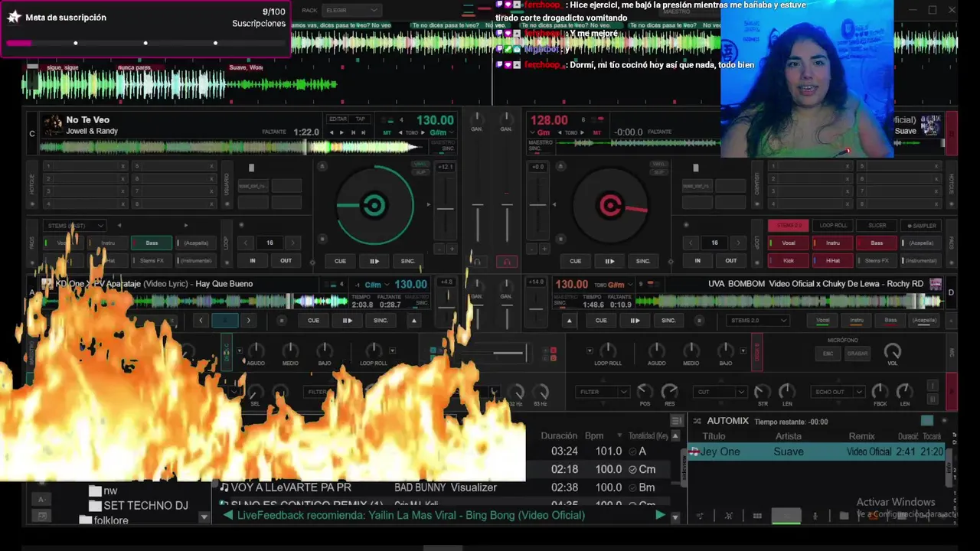Open the ECHO OUT effect dropdown
This screenshot has height=551, width=980.
click(838, 392)
